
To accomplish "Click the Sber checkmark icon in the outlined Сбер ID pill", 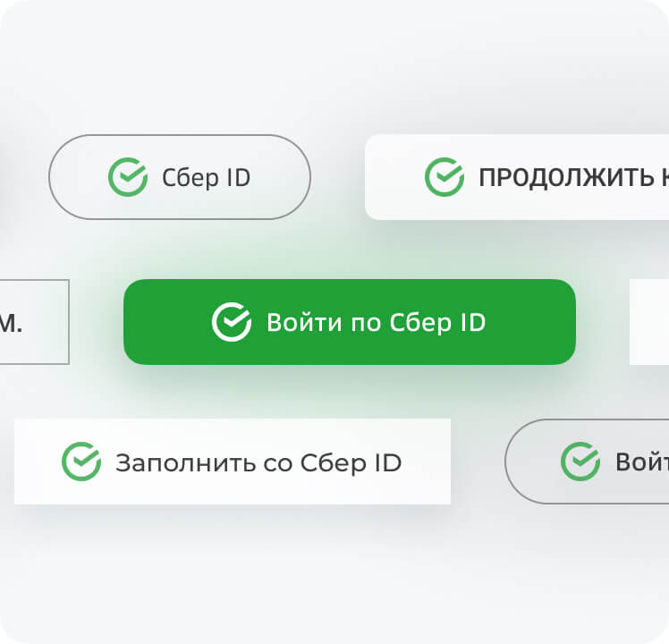I will pos(128,177).
